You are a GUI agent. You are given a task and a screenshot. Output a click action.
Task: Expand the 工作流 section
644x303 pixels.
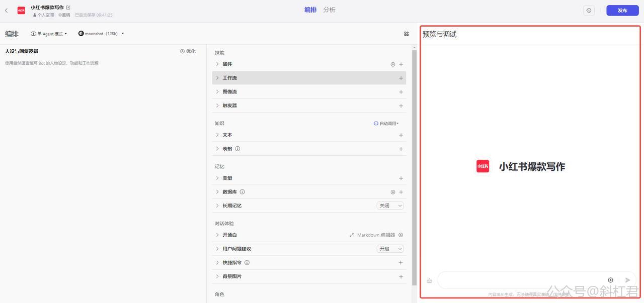click(217, 78)
